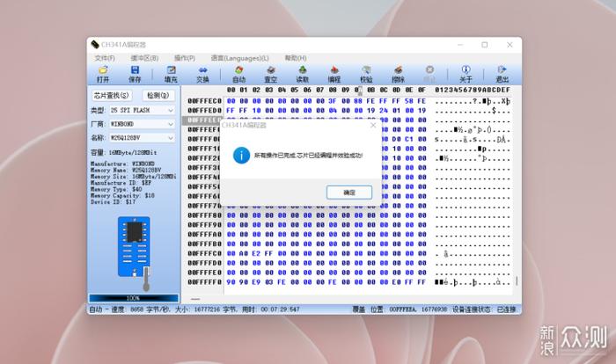Select the address row 00FFFED0
Viewport: 616px width, 364px height.
pyautogui.click(x=204, y=111)
